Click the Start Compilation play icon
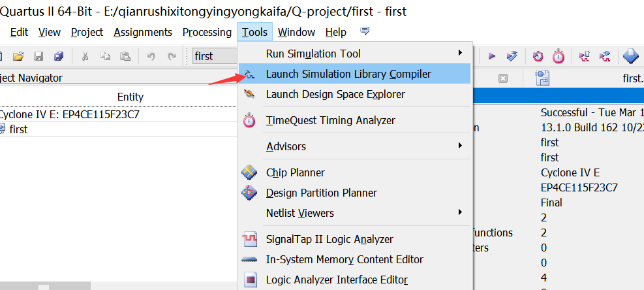This screenshot has width=644, height=290. [492, 56]
